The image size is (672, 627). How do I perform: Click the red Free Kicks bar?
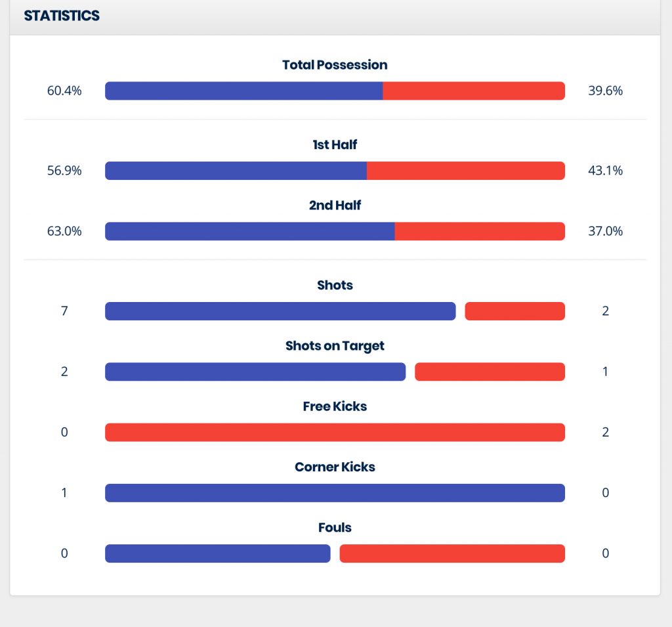(335, 432)
